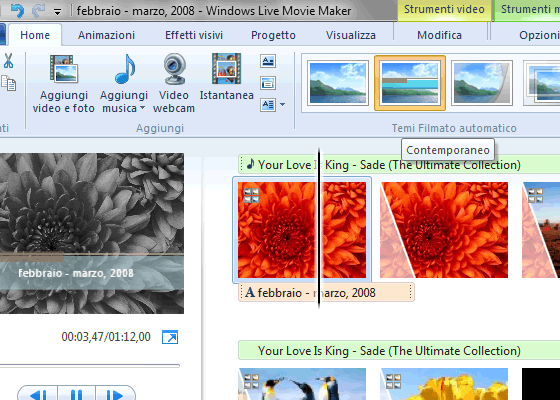
Task: Click the next frame button
Action: point(115,394)
